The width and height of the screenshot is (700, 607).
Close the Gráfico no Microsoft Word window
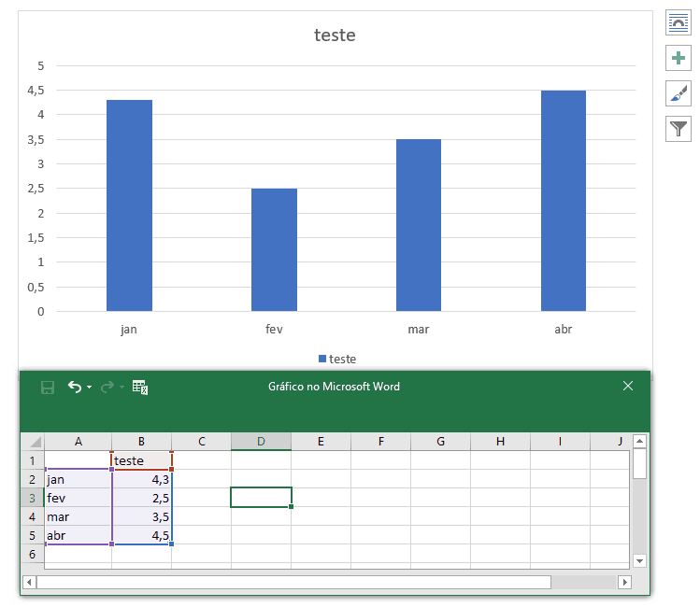click(628, 386)
